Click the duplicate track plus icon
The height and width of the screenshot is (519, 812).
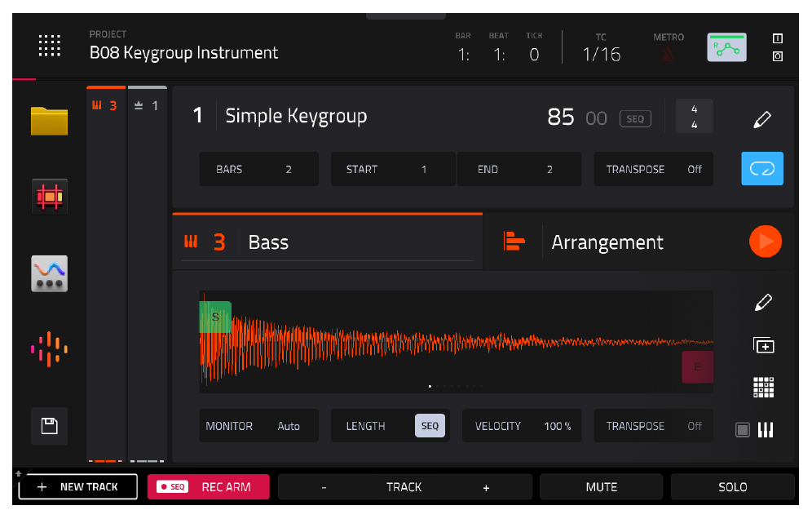tap(763, 345)
